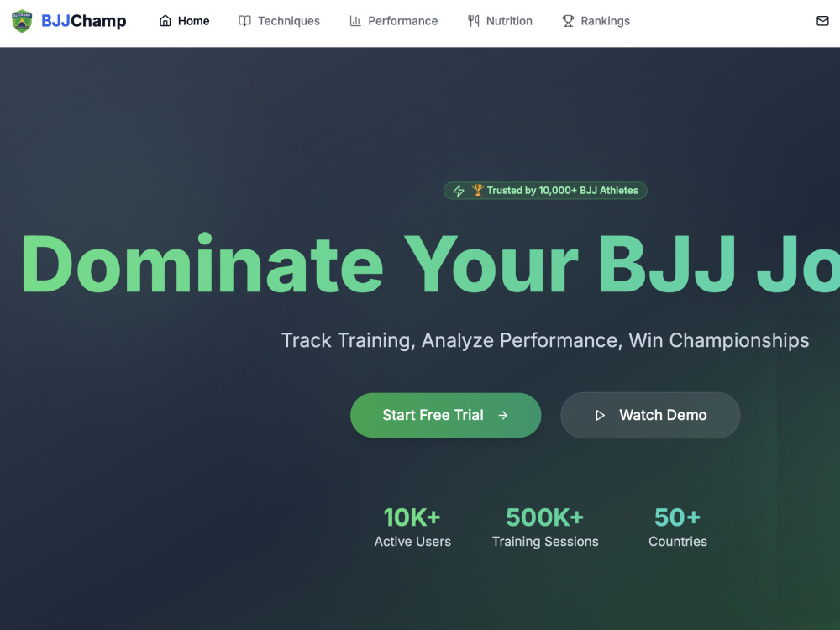Click the Track Training, Analyze Performance tagline
The image size is (840, 630).
click(545, 341)
